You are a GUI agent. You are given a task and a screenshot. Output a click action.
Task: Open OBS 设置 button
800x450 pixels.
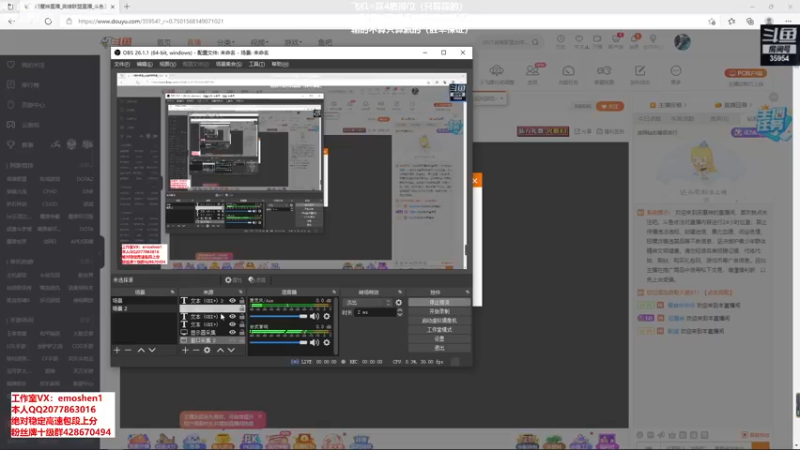click(439, 339)
